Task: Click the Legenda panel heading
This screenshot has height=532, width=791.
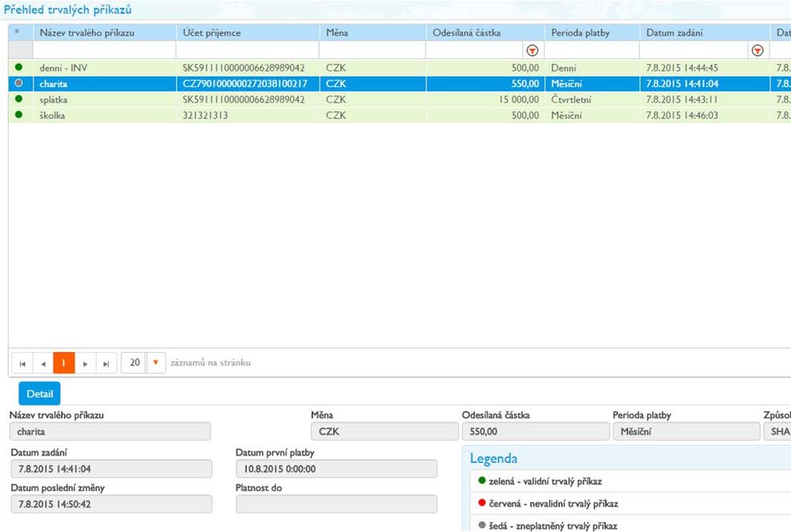Action: tap(494, 459)
